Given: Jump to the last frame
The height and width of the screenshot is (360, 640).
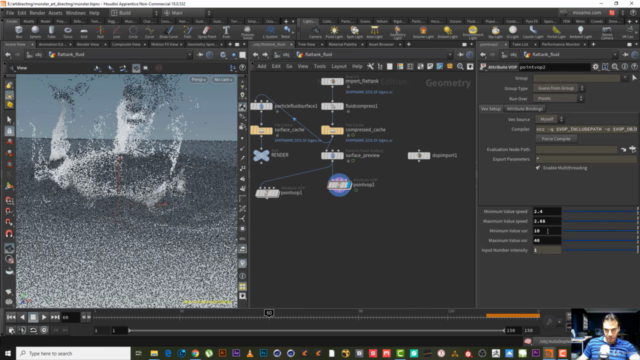Looking at the screenshot, I should click(x=55, y=317).
